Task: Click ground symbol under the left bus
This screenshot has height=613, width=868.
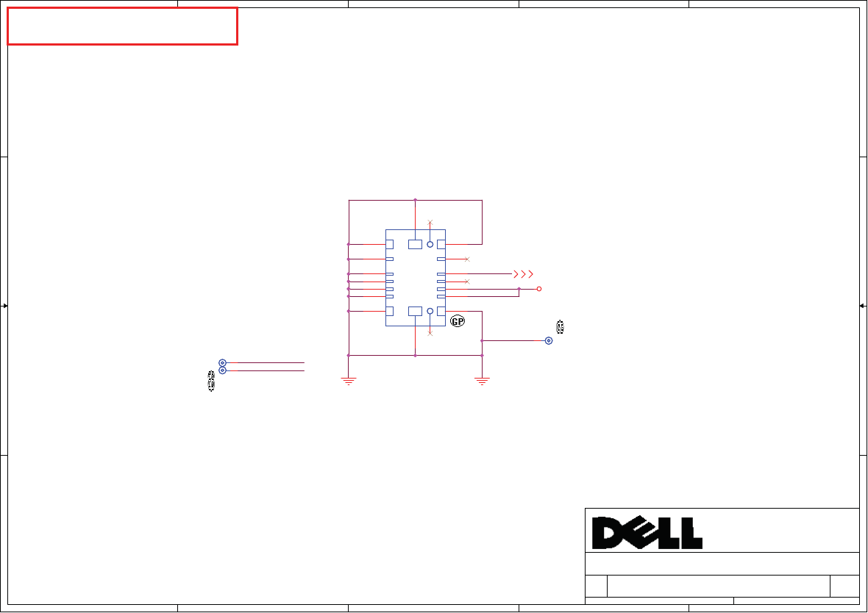Action: (x=348, y=381)
